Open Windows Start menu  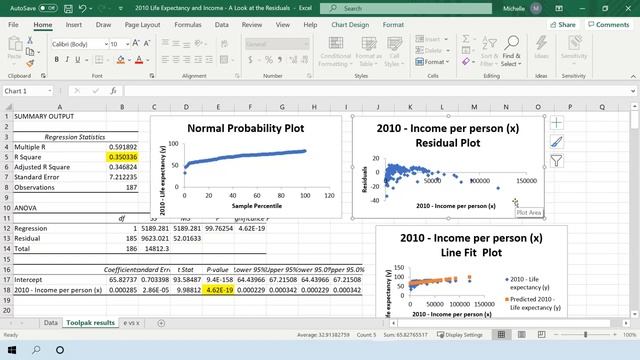(x=12, y=350)
